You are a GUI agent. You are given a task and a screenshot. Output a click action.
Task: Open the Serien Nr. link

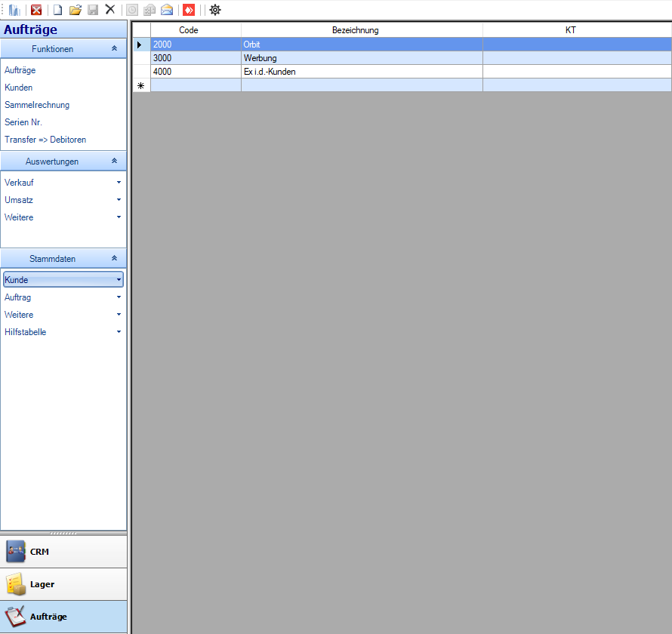pos(23,122)
